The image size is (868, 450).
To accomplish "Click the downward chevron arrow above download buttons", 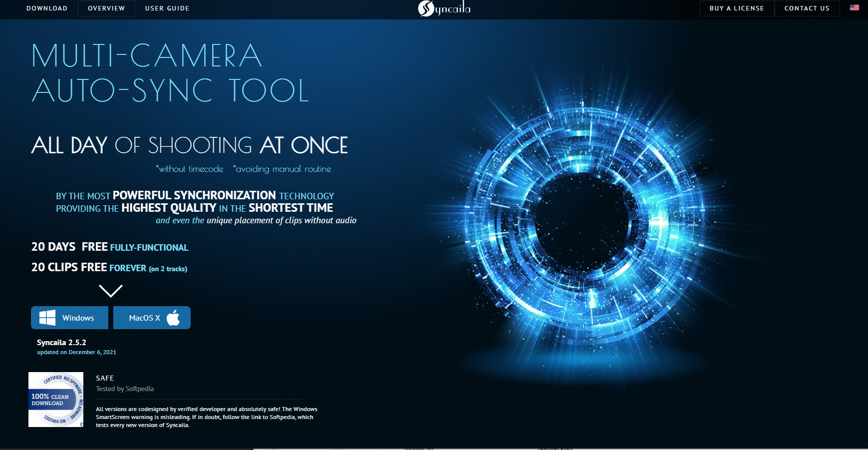I will click(111, 291).
